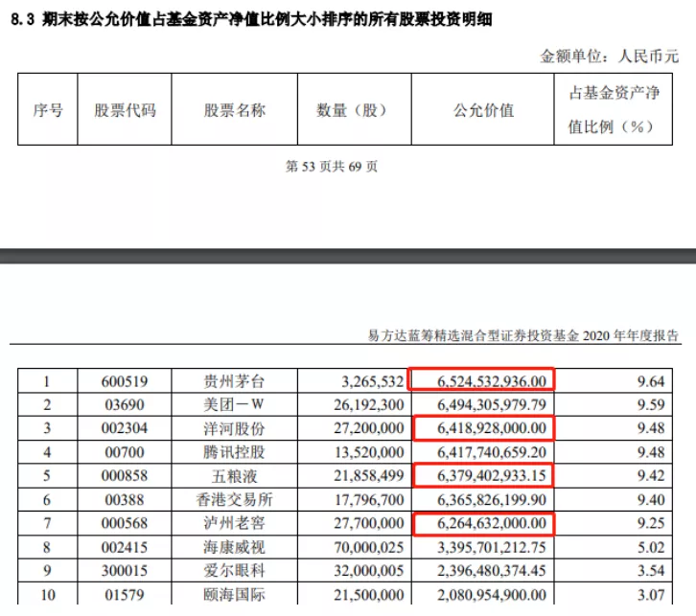Click the fair value 6,365,826,199.90
696x616 pixels.
[492, 500]
